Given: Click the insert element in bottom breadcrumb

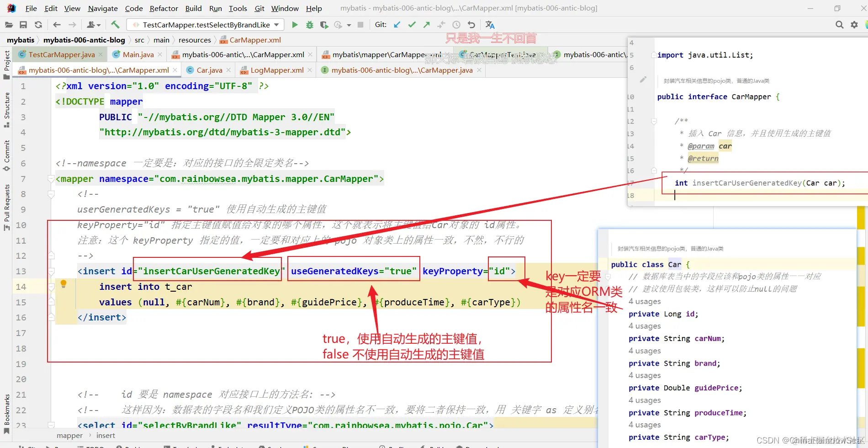Looking at the screenshot, I should click(x=106, y=436).
